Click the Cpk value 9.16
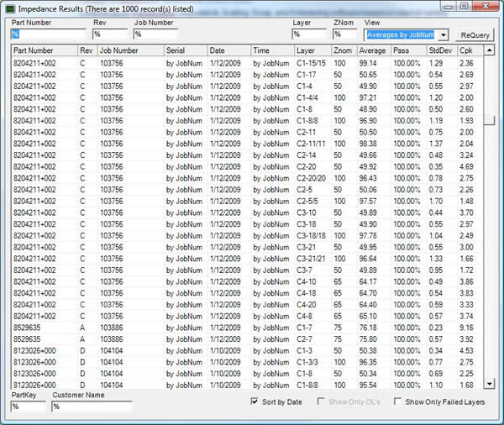The height and width of the screenshot is (425, 504). 466,328
